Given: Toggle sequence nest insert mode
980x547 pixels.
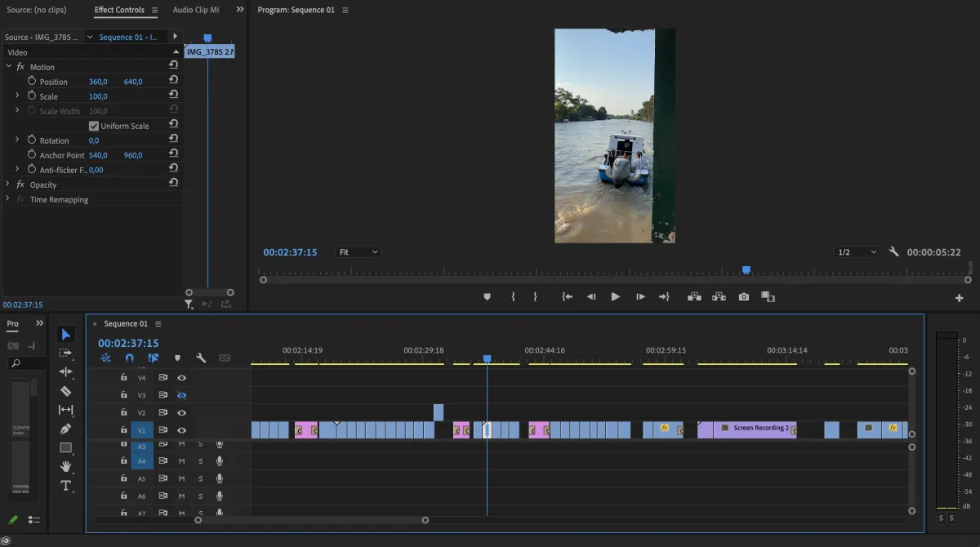Looking at the screenshot, I should tap(106, 358).
